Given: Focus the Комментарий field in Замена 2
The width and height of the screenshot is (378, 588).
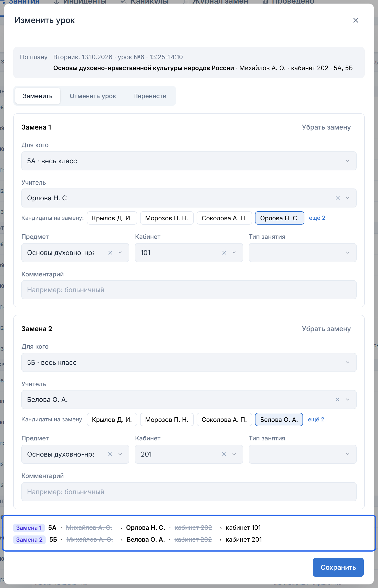Looking at the screenshot, I should point(189,492).
